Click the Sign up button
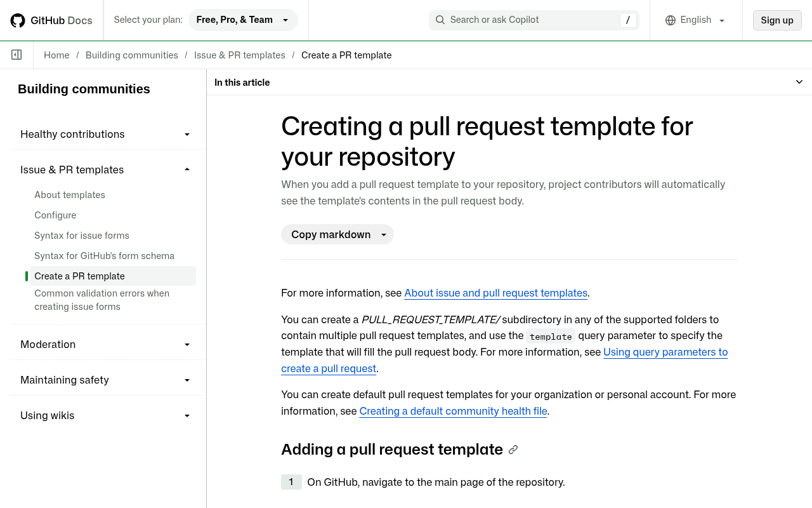Screen dimensions: 812x508 pos(777,20)
